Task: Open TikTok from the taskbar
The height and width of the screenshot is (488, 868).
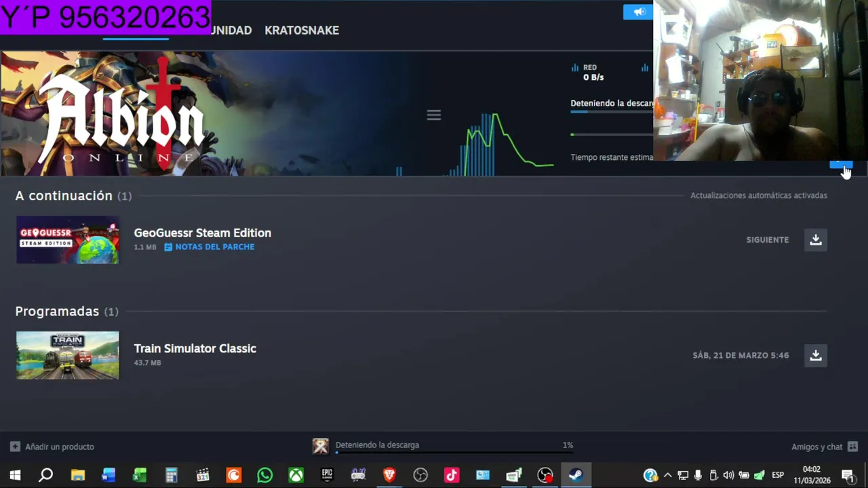Action: point(452,475)
